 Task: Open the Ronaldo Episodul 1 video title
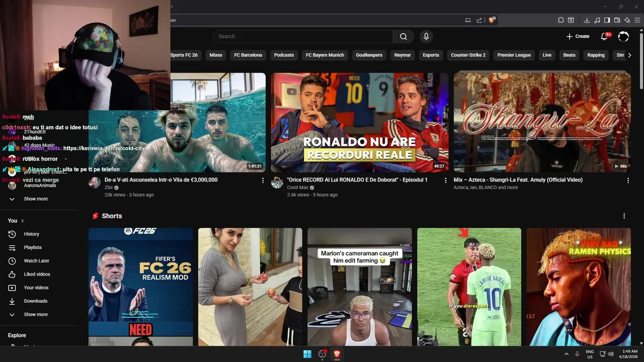(357, 180)
